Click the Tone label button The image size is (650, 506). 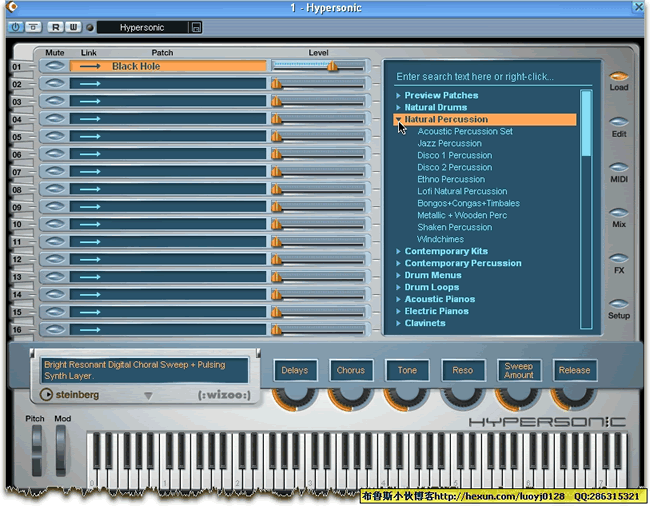(x=407, y=370)
